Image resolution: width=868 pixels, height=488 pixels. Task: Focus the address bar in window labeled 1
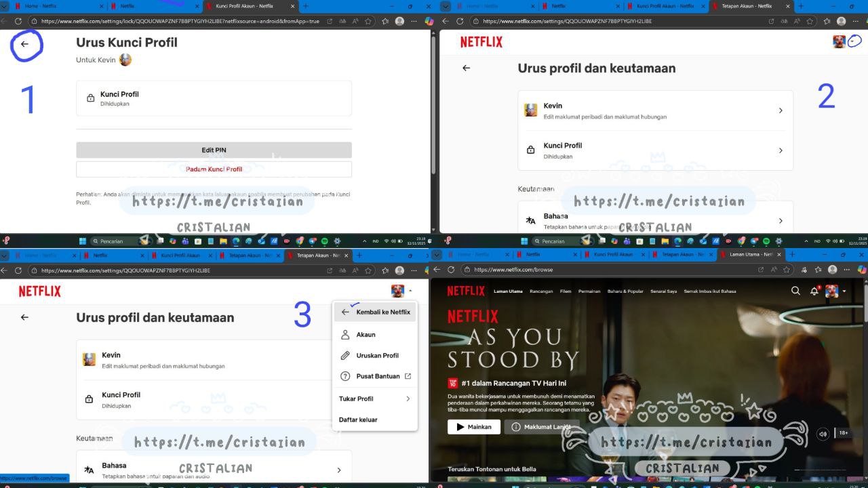coord(180,21)
